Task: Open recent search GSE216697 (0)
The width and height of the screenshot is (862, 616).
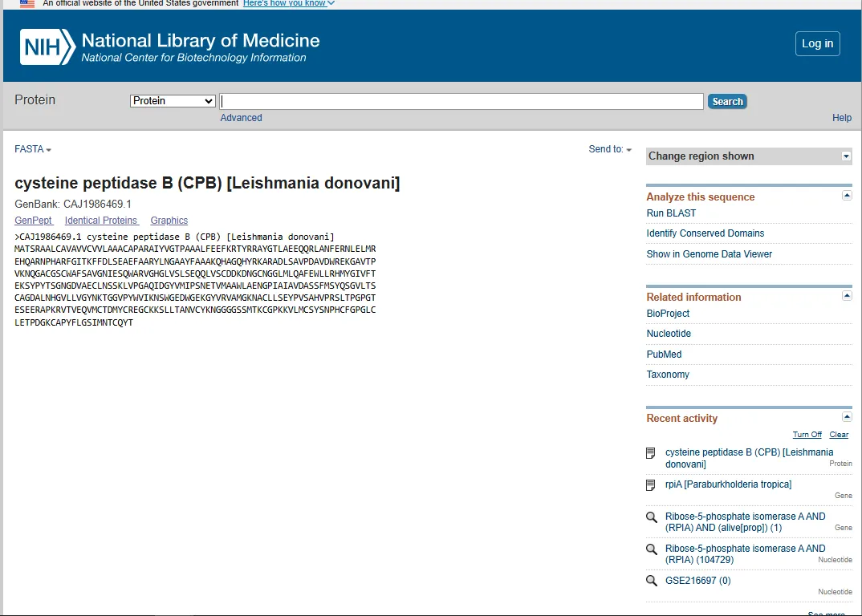Action: (698, 581)
